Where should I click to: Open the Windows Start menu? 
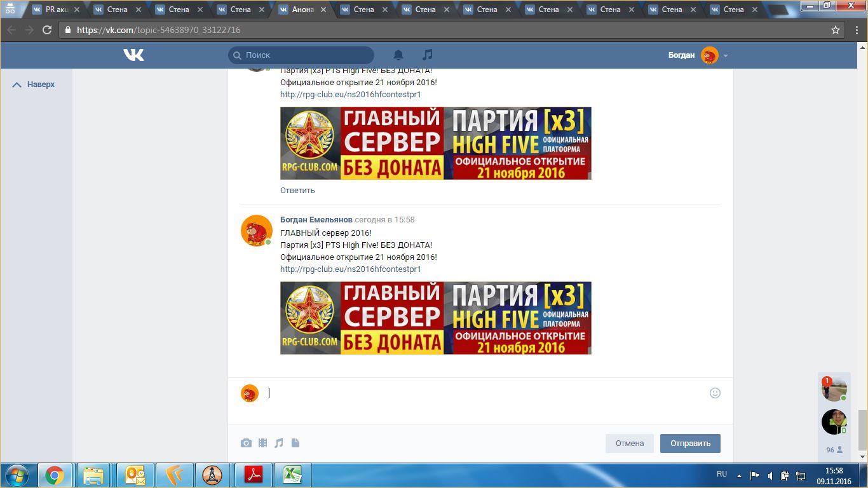[17, 475]
